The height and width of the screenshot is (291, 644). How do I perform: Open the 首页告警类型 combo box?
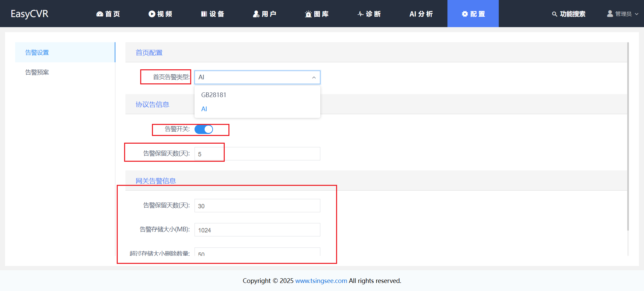tap(257, 77)
